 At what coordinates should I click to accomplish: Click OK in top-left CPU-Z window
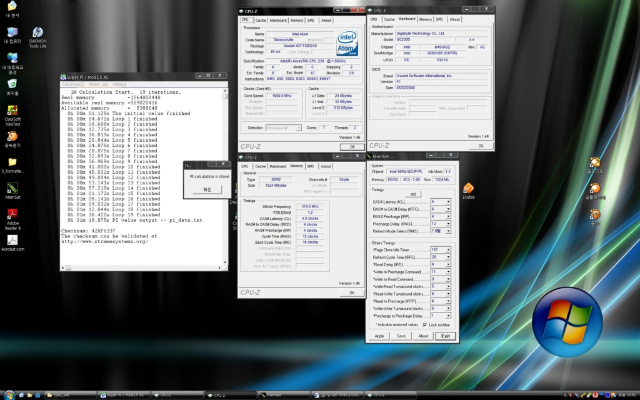point(352,147)
